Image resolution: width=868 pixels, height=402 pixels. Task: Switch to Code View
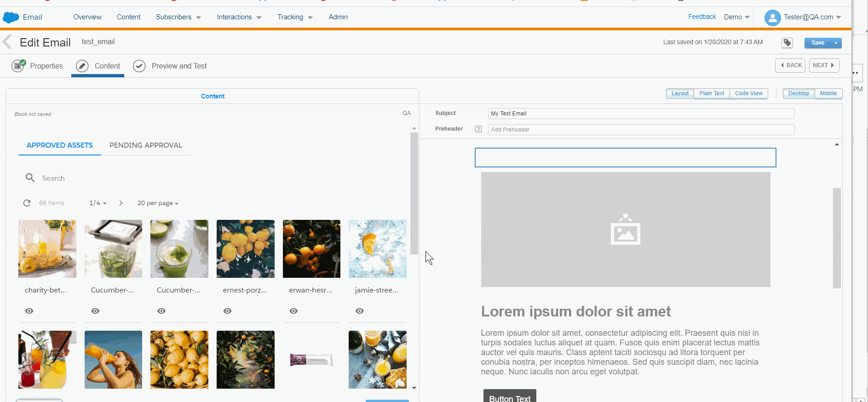point(748,93)
